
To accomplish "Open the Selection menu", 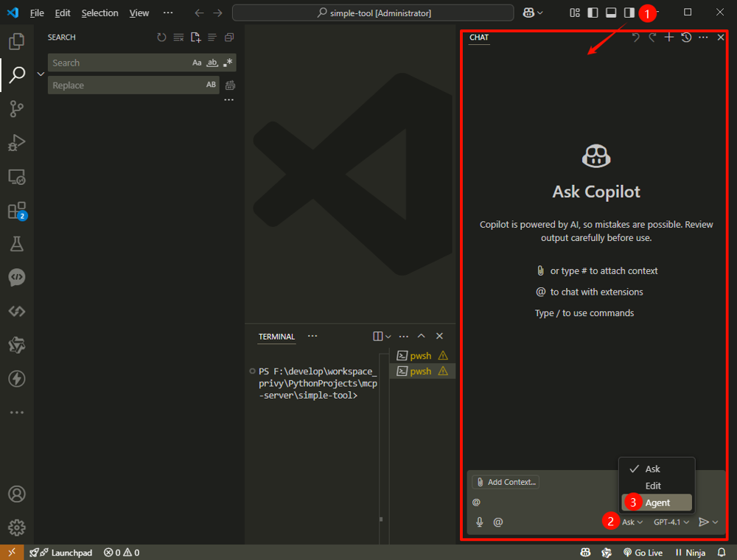I will tap(99, 13).
